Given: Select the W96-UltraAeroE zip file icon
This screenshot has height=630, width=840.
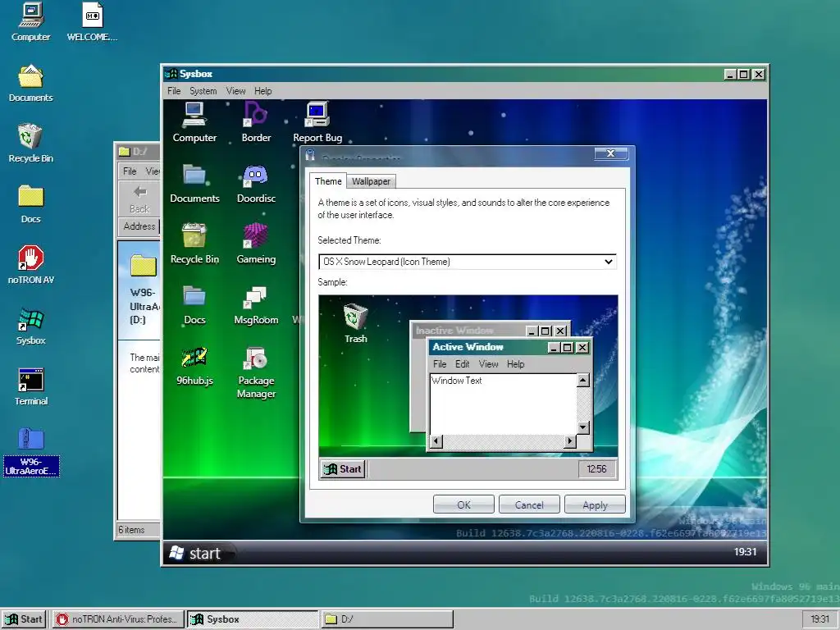Looking at the screenshot, I should point(30,452).
